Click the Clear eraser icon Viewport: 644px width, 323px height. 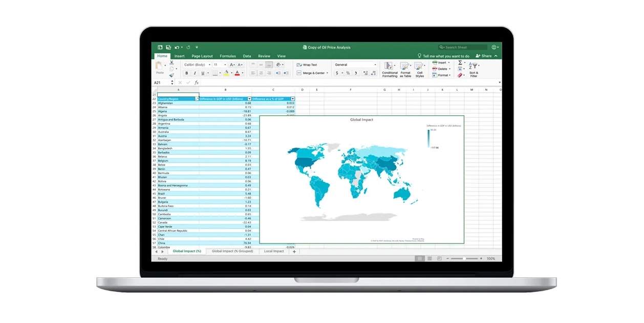[x=460, y=75]
